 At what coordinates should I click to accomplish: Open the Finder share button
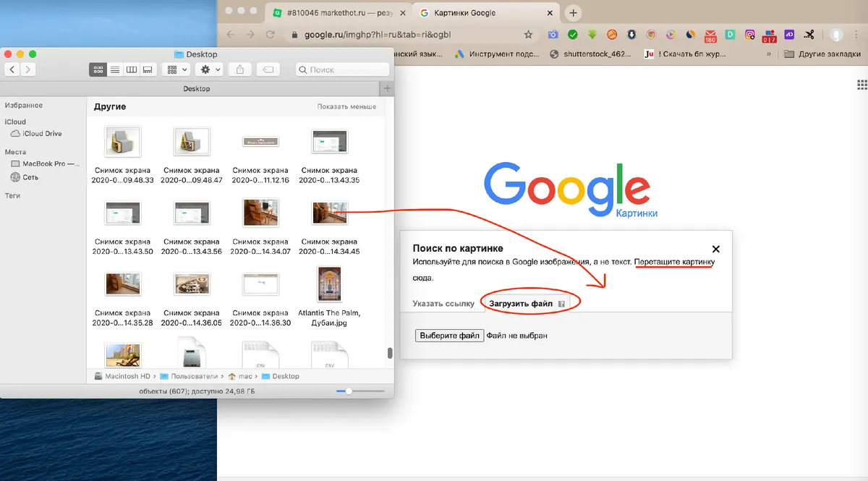pyautogui.click(x=239, y=69)
